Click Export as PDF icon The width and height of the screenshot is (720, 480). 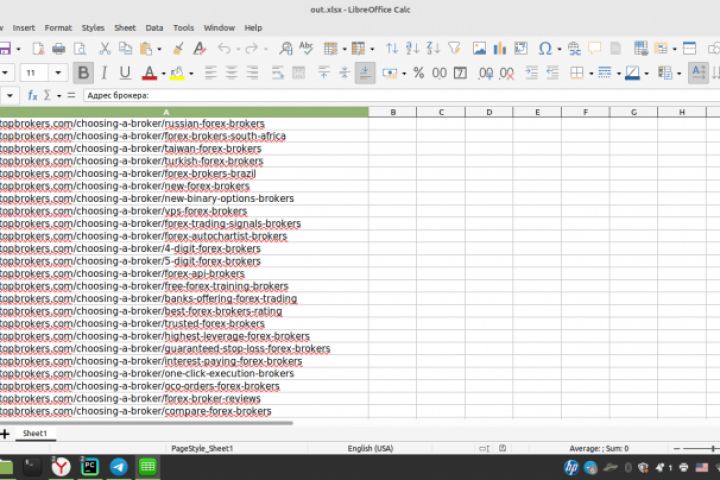point(38,48)
